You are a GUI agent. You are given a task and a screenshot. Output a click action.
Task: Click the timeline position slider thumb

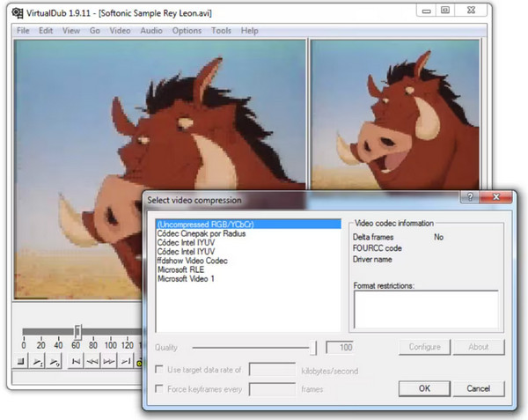point(77,331)
